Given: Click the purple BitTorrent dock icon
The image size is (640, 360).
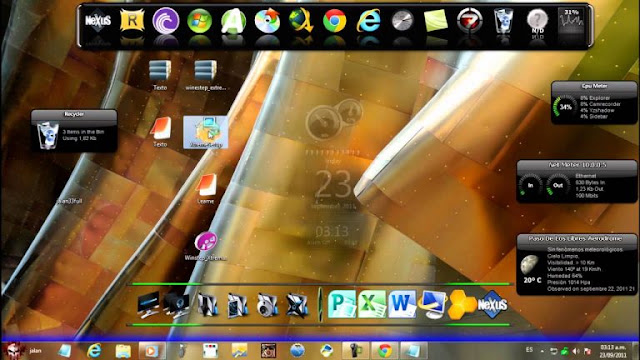Looking at the screenshot, I should pyautogui.click(x=166, y=20).
